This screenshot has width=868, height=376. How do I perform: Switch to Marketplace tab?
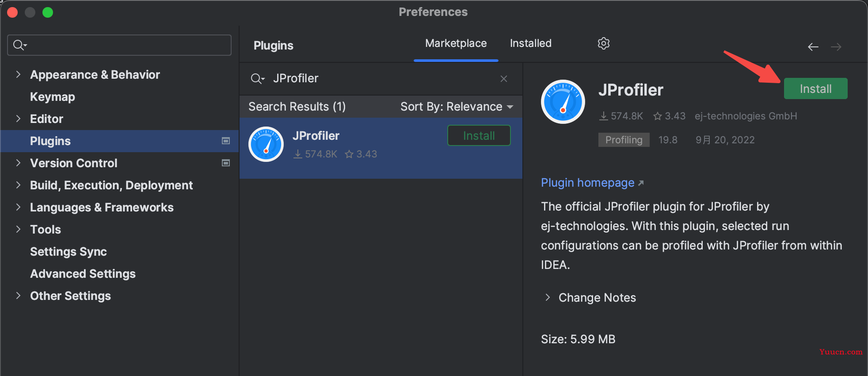pyautogui.click(x=456, y=43)
